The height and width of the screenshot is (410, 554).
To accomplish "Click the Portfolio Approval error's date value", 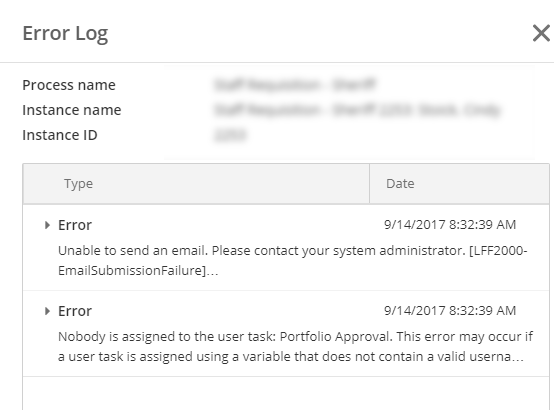I will (450, 311).
